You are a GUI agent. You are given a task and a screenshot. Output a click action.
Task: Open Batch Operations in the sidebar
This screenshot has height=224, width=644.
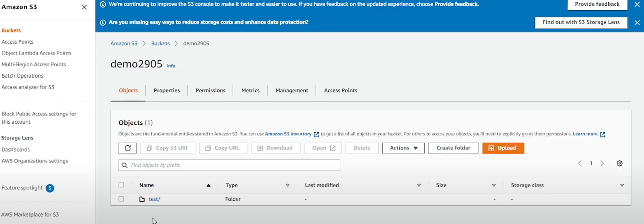pos(22,76)
